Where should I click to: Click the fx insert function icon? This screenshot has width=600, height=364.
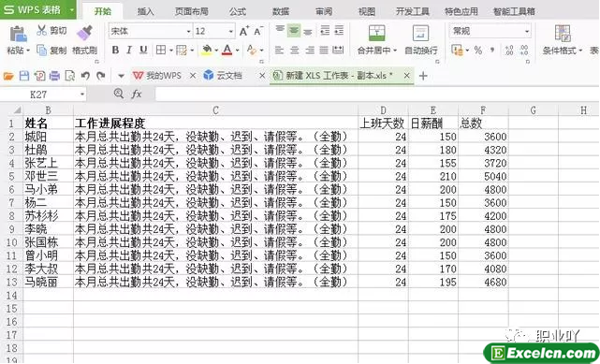(137, 94)
